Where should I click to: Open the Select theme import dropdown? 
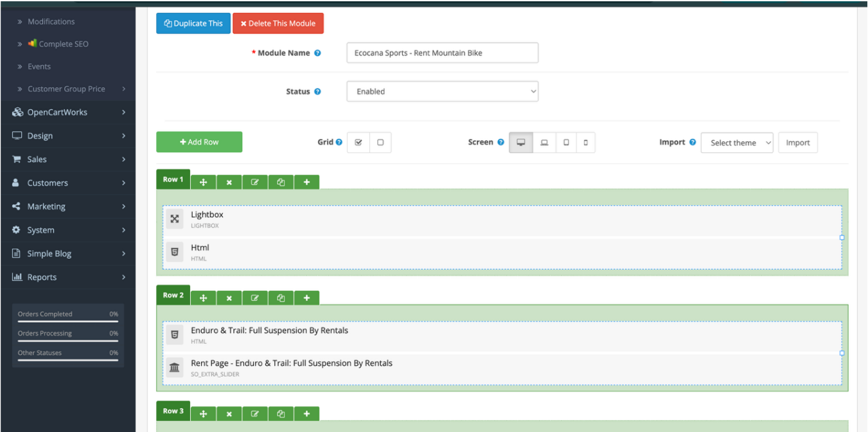click(x=737, y=143)
